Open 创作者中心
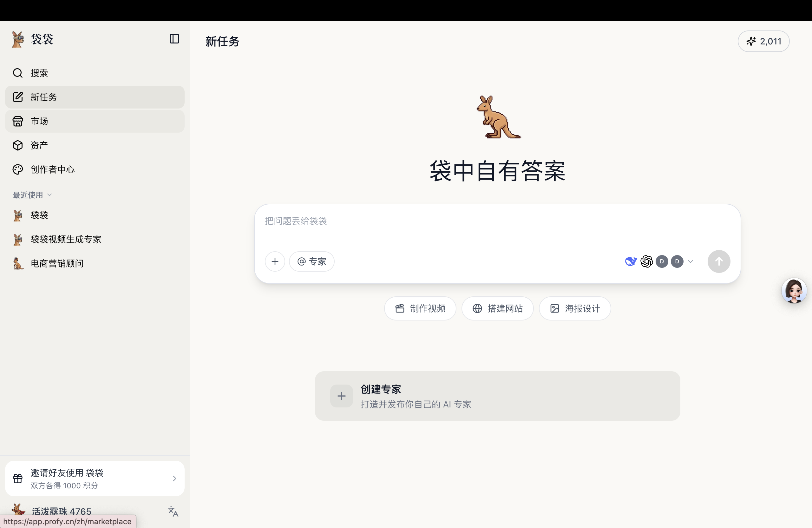The height and width of the screenshot is (528, 812). [x=95, y=170]
